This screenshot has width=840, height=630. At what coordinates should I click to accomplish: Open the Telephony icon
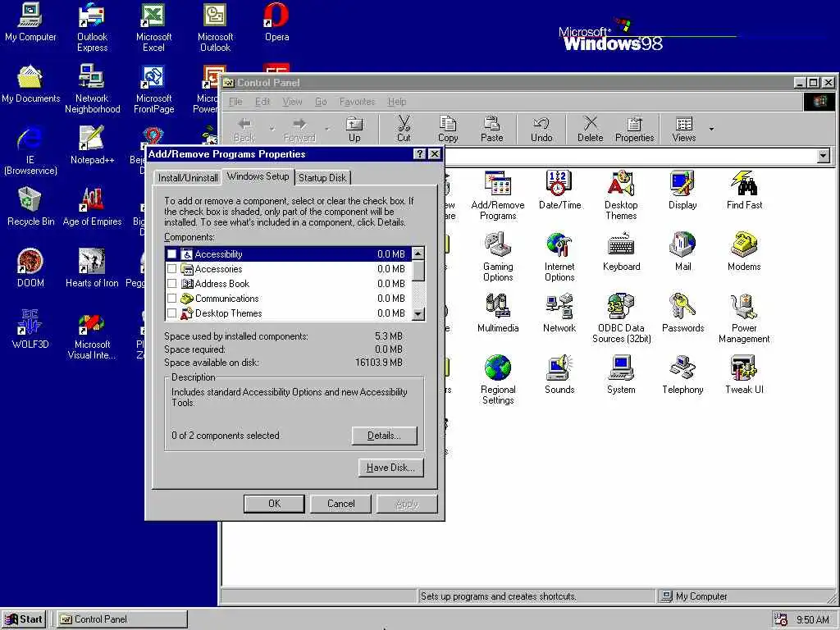pos(682,374)
